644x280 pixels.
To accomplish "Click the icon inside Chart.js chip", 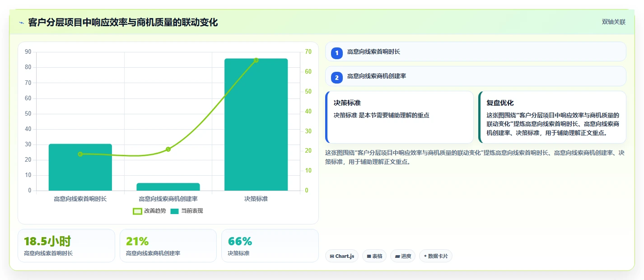I will pos(332,256).
